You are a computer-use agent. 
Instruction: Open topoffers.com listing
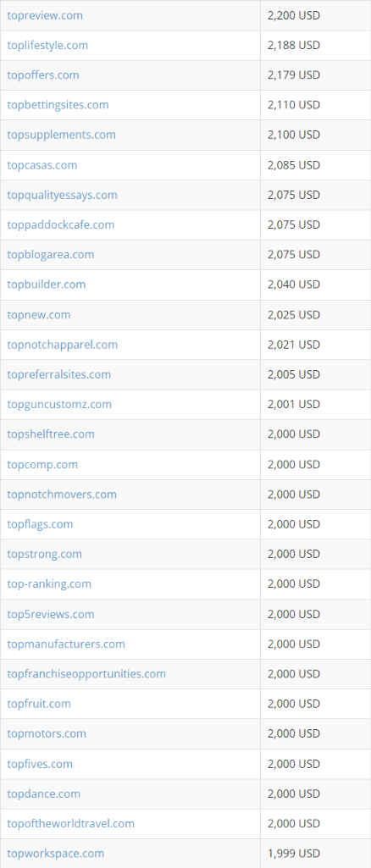pos(43,75)
